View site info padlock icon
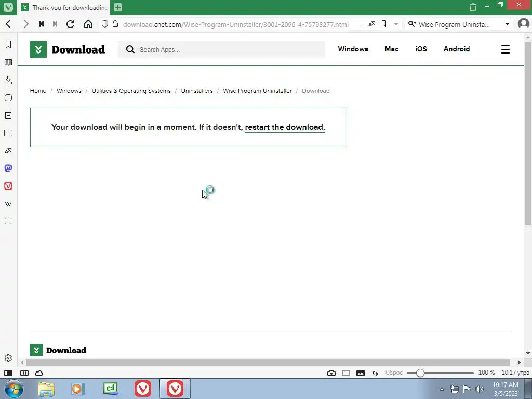 [x=115, y=24]
